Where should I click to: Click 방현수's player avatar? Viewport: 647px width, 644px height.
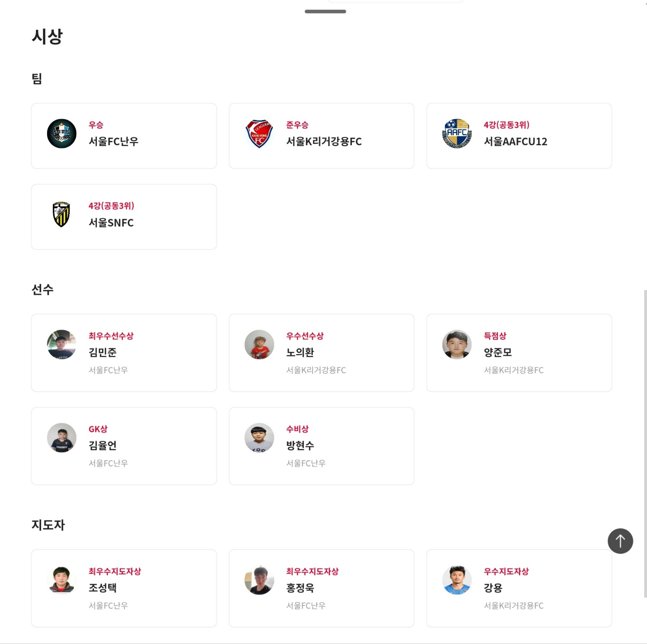tap(259, 437)
